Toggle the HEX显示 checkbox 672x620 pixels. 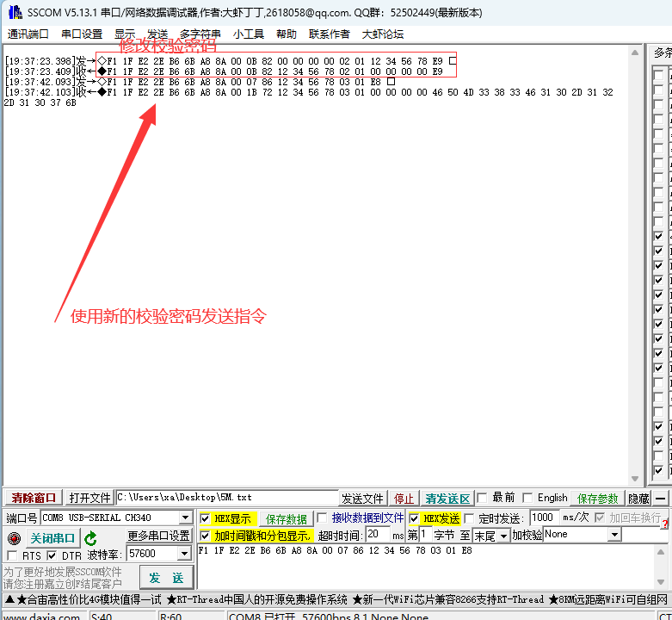point(205,518)
